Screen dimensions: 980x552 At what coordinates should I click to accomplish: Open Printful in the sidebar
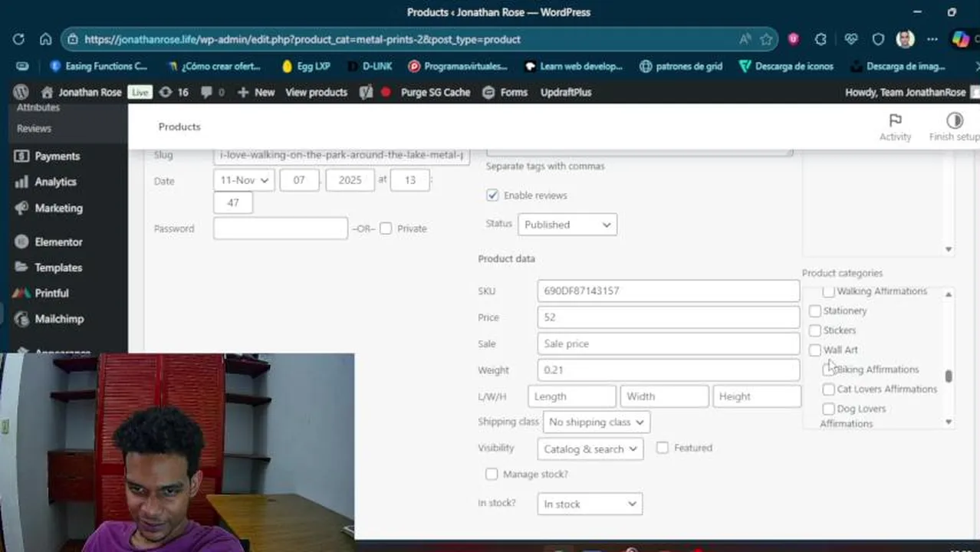click(51, 293)
